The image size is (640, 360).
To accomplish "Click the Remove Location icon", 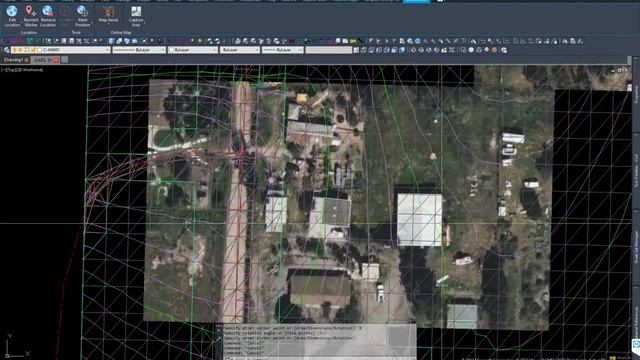I will [x=48, y=11].
